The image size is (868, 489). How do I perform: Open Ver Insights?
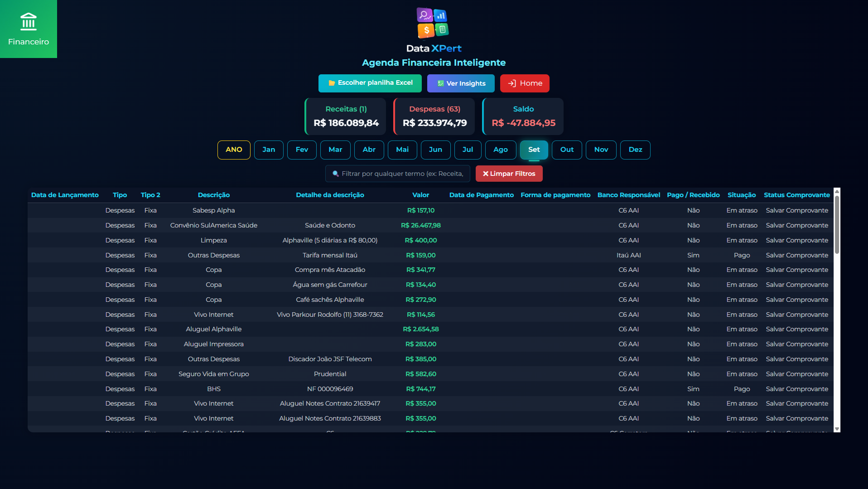(x=461, y=83)
